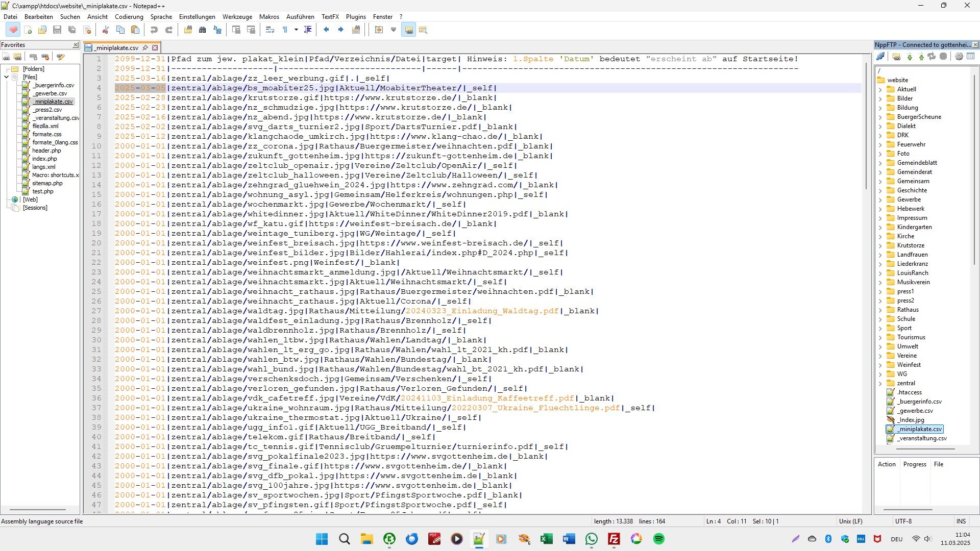This screenshot has height=551, width=980.
Task: Open Spotify from the taskbar
Action: point(658,539)
